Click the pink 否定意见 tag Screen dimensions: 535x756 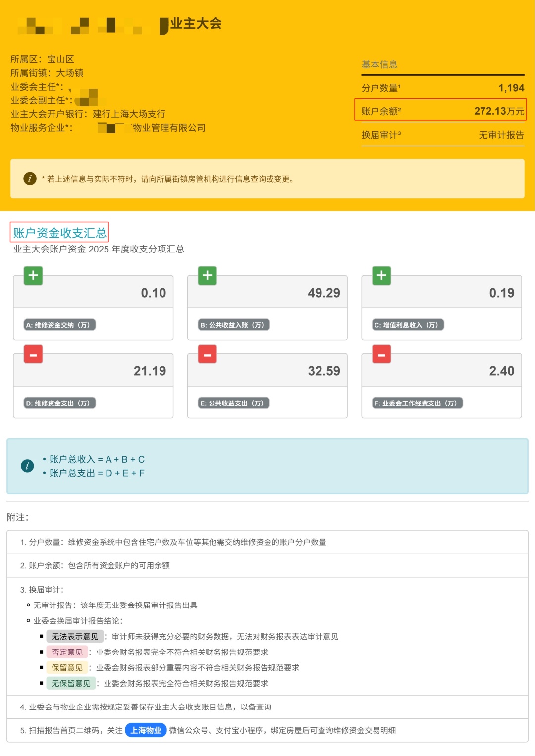point(67,652)
